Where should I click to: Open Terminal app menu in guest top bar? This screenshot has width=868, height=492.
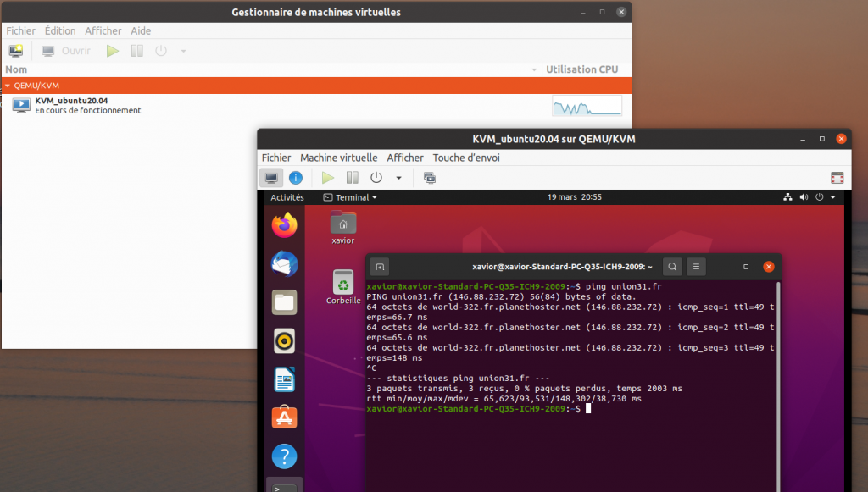coord(350,197)
